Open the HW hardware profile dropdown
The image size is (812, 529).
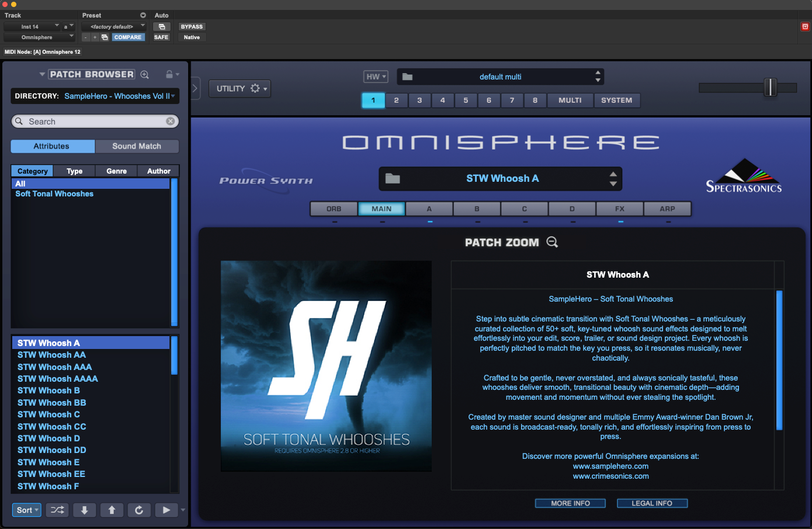[x=376, y=77]
